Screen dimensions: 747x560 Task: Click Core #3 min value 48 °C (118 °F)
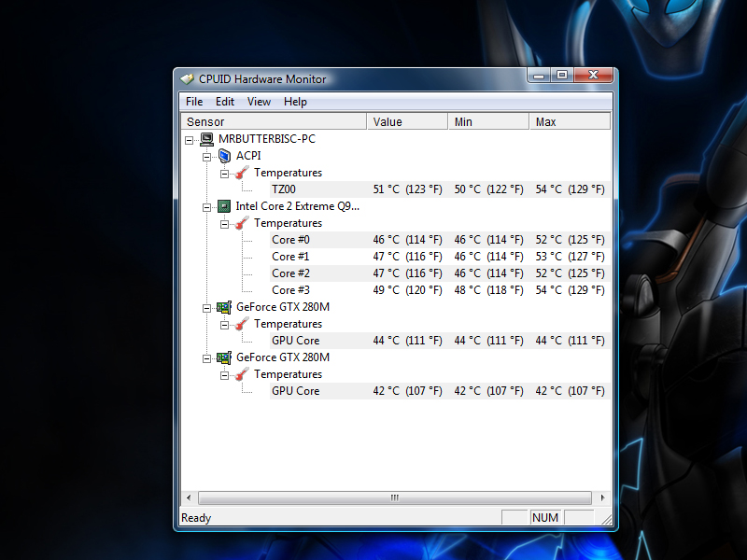488,290
